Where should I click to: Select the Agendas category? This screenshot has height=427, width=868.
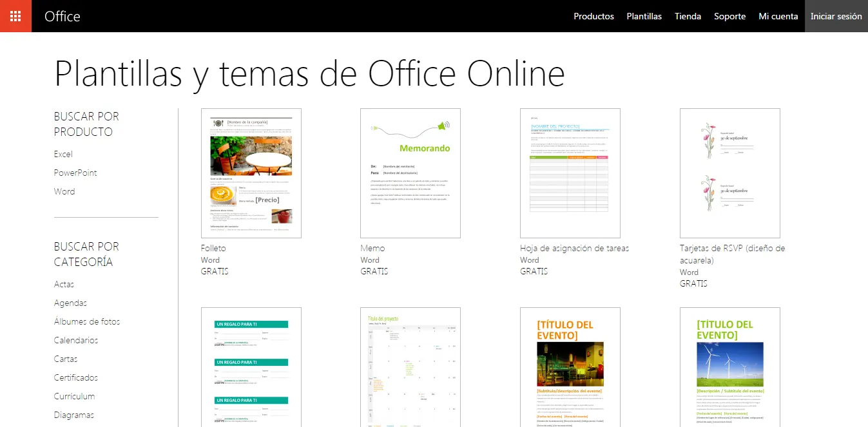70,303
